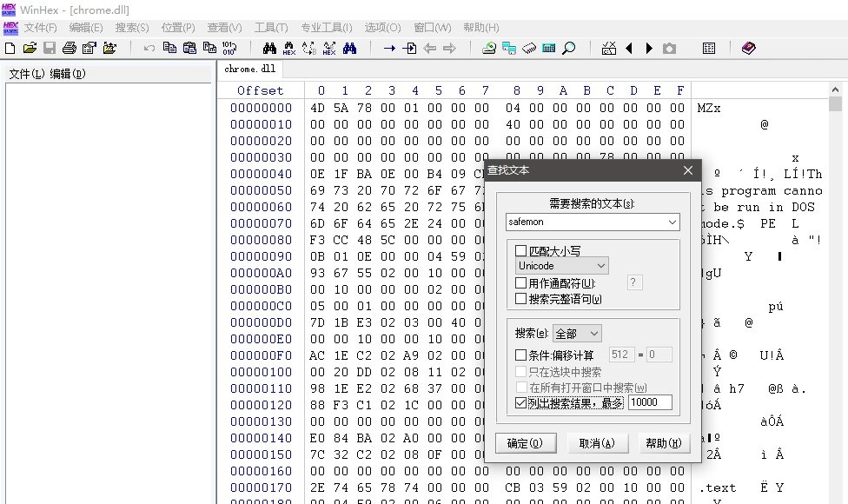The image size is (848, 504).
Task: Open the Calculator toolbar icon
Action: tap(548, 48)
